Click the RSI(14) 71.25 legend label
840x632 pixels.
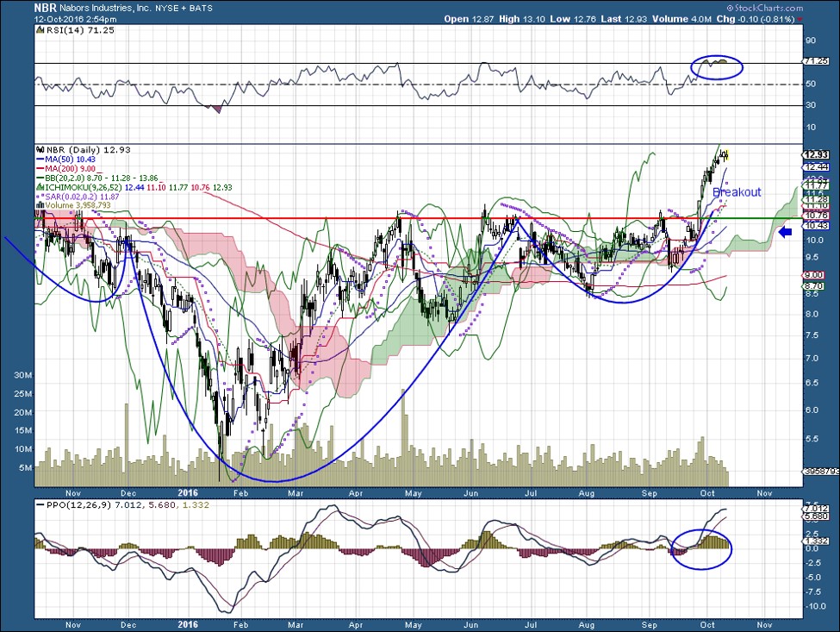click(x=80, y=30)
